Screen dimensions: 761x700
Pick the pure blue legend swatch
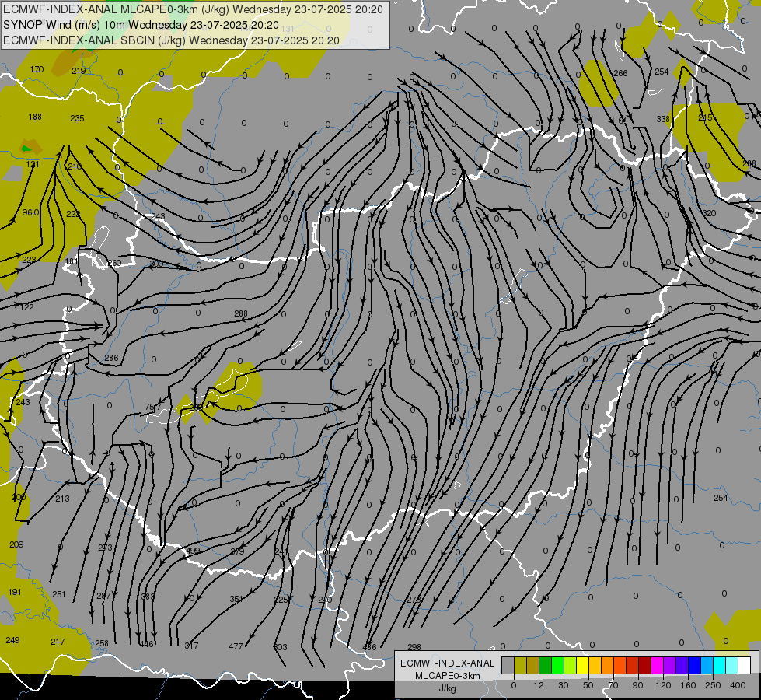point(694,665)
